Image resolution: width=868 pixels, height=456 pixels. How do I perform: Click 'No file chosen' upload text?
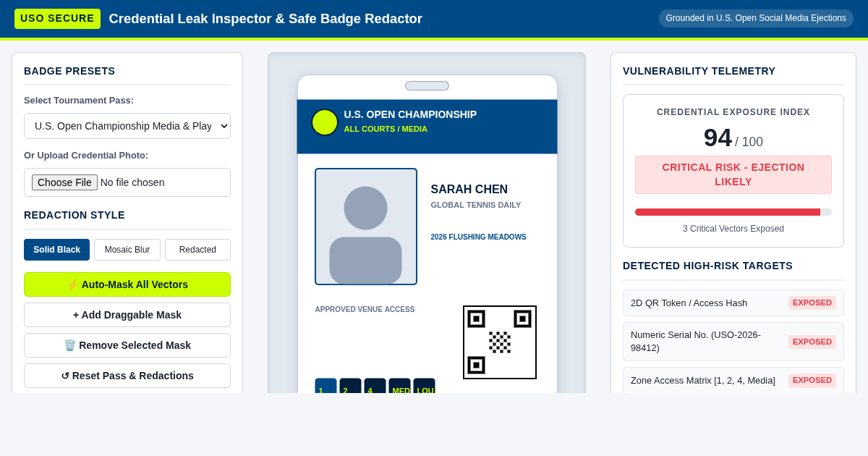point(132,182)
